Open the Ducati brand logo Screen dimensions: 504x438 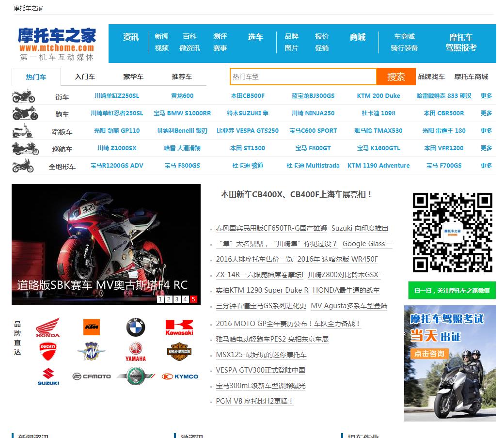coord(48,351)
